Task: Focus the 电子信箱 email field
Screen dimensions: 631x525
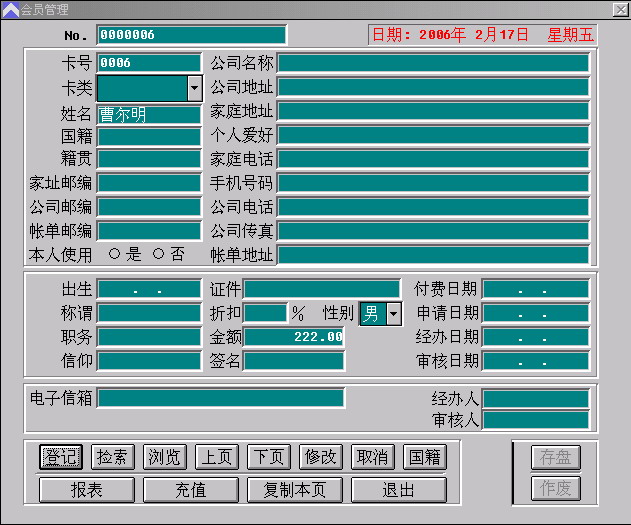Action: click(220, 398)
